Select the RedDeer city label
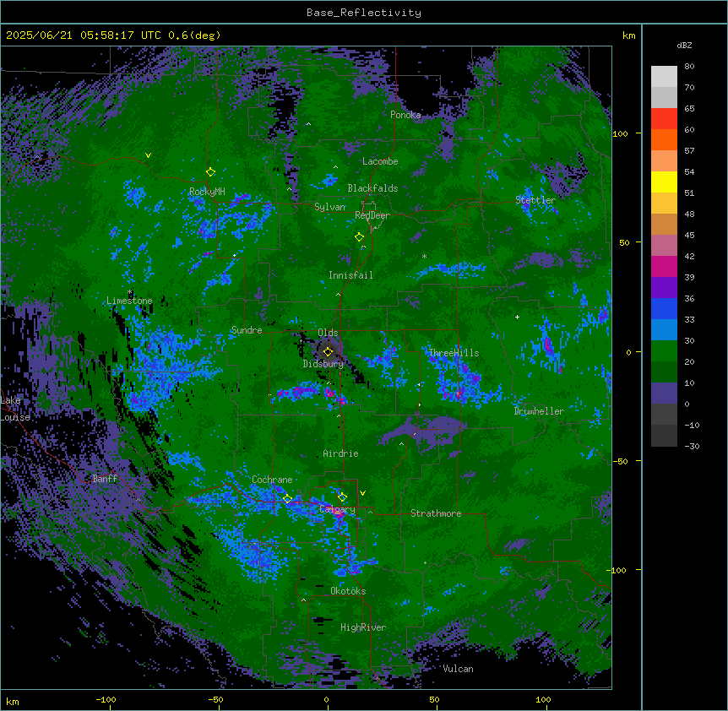 pos(372,215)
